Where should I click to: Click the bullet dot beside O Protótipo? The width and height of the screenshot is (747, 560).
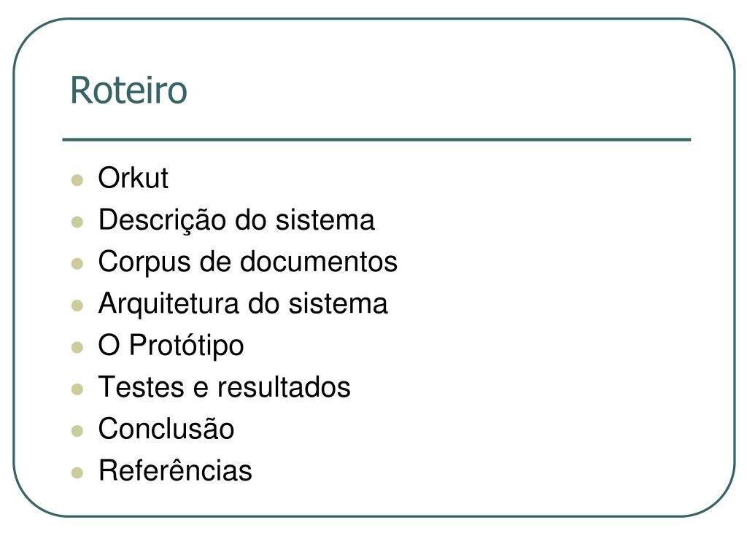coord(77,347)
